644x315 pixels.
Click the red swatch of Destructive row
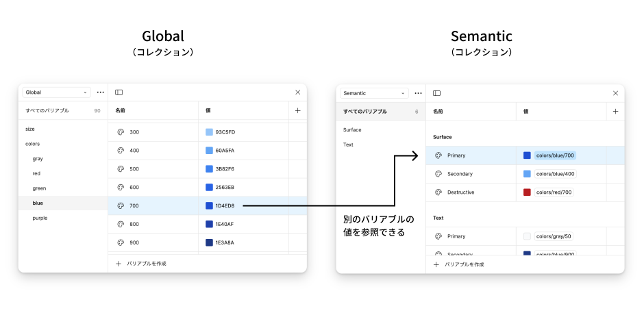pyautogui.click(x=527, y=192)
